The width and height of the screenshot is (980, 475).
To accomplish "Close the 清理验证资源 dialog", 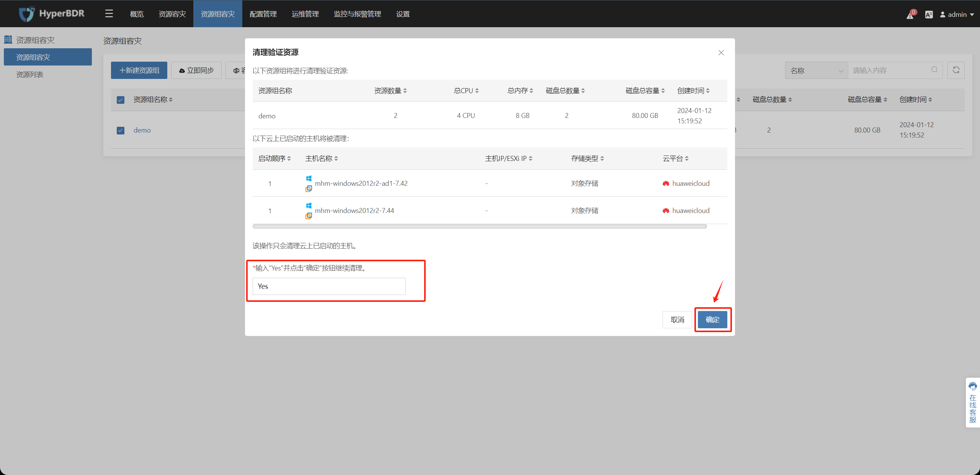I will pos(721,52).
